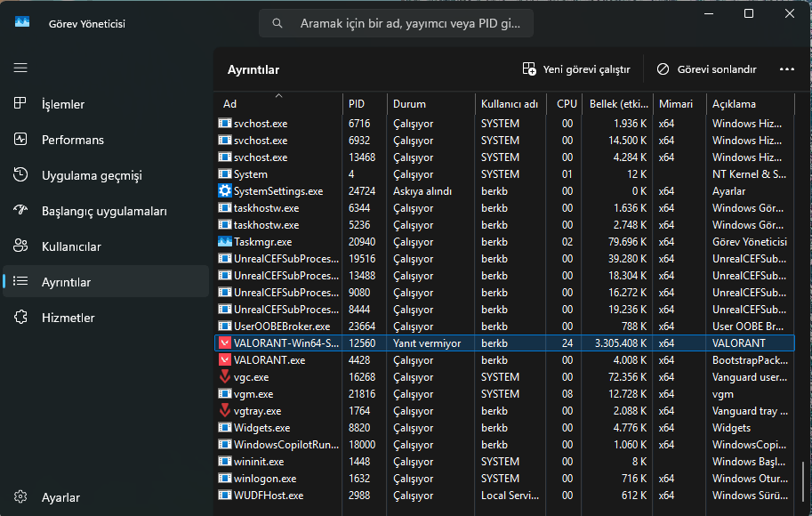Click the 3.305.408 K memory value
Image resolution: width=812 pixels, height=516 pixels.
tap(621, 343)
